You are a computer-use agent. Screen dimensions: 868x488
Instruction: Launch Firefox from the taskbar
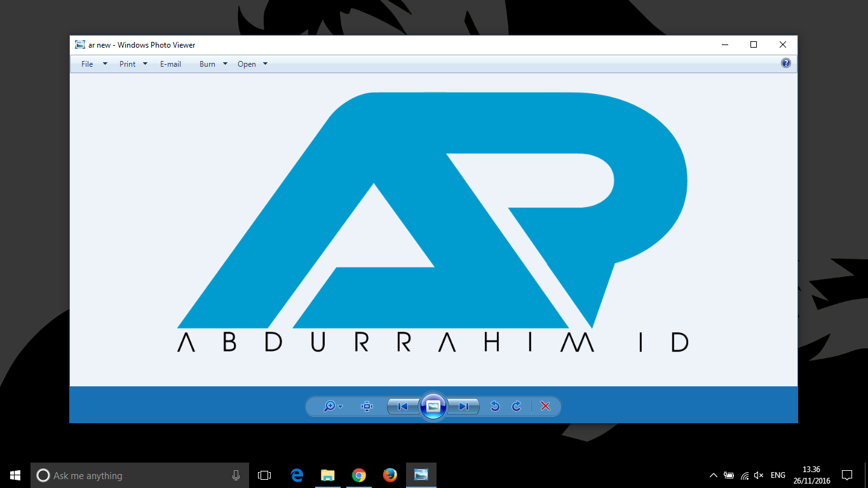tap(390, 475)
